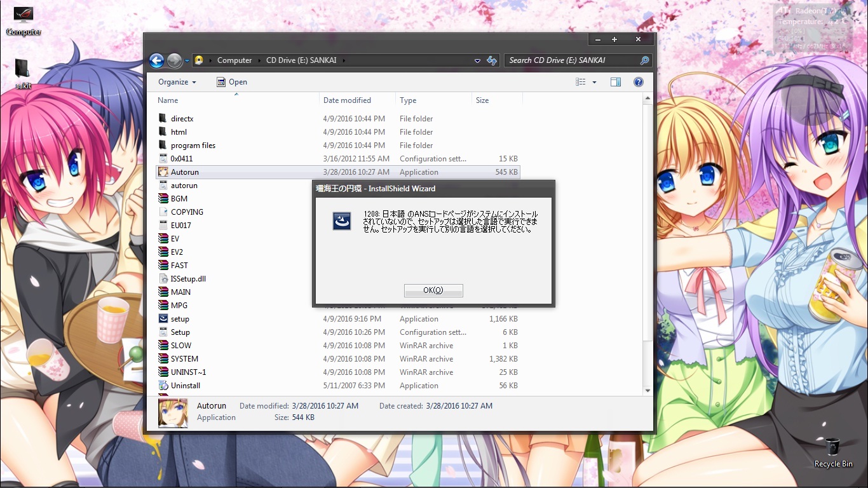
Task: Sort by Date modified column header
Action: click(358, 100)
